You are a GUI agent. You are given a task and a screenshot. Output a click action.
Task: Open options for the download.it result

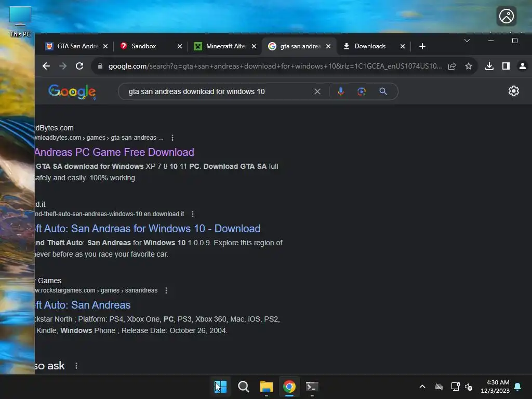[x=193, y=214]
